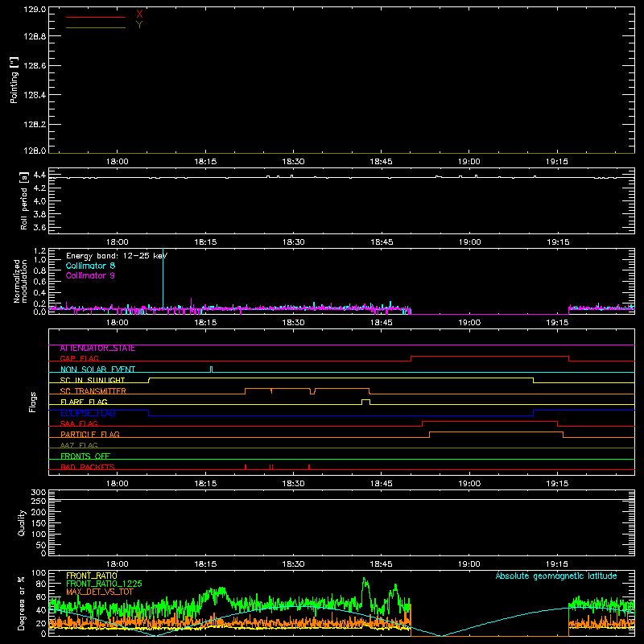644x644 pixels.
Task: Click the 128.6 tick label on Pointing axis
Action: point(35,66)
